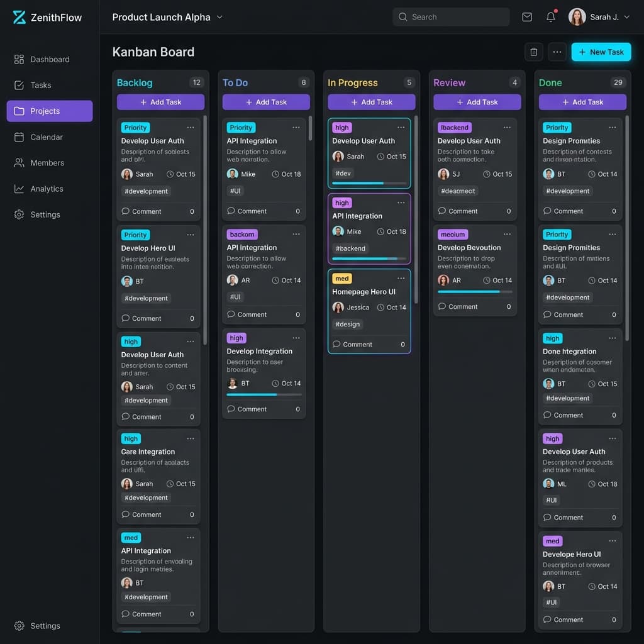
Task: Open Members in the sidebar
Action: tap(50, 163)
